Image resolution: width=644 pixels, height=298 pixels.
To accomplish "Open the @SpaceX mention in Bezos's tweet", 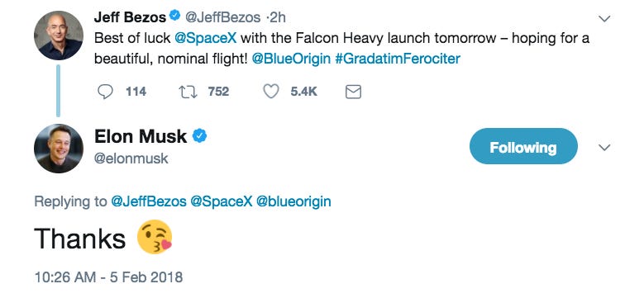I will coord(205,39).
